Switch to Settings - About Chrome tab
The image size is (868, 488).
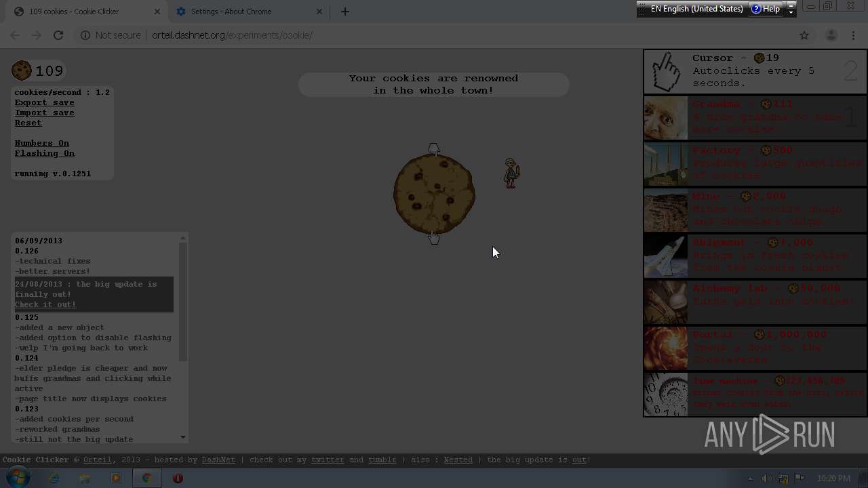[x=248, y=12]
